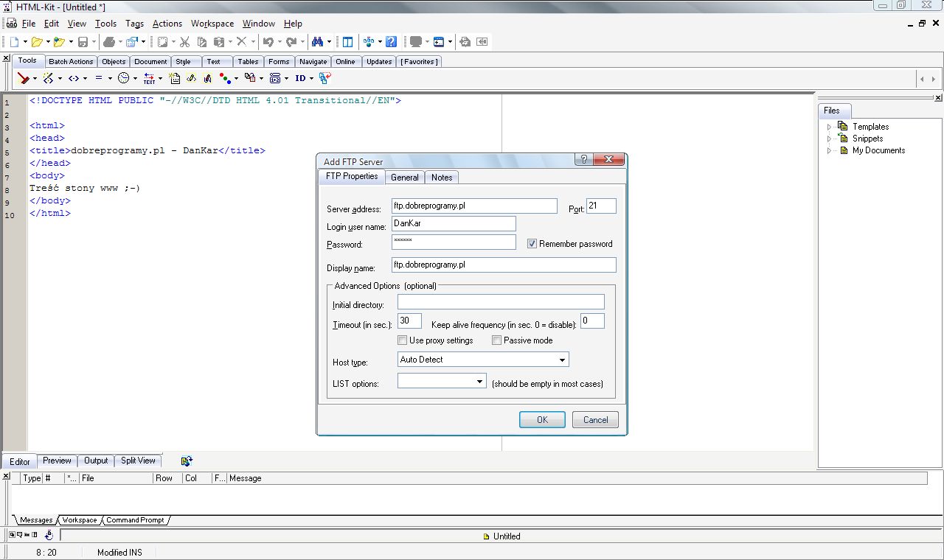Screen dimensions: 944x560
Task: Click the Redo arrow icon
Action: click(x=291, y=42)
